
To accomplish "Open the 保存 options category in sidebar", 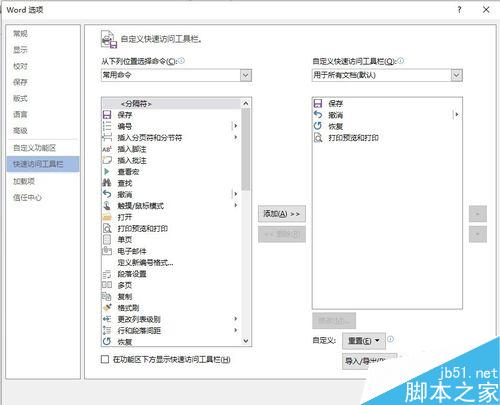I will (20, 82).
